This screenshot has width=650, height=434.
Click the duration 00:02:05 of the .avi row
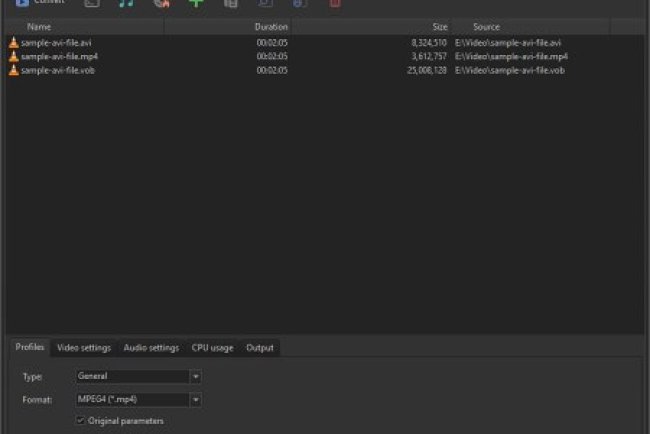[272, 43]
